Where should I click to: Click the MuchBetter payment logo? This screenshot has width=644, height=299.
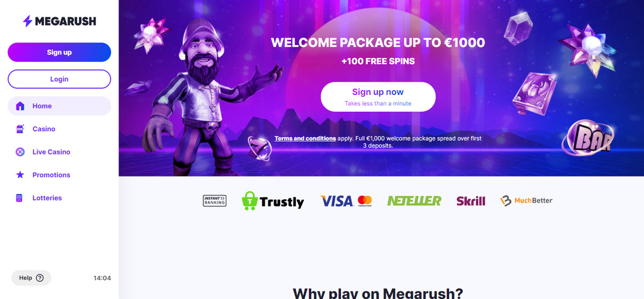click(526, 201)
